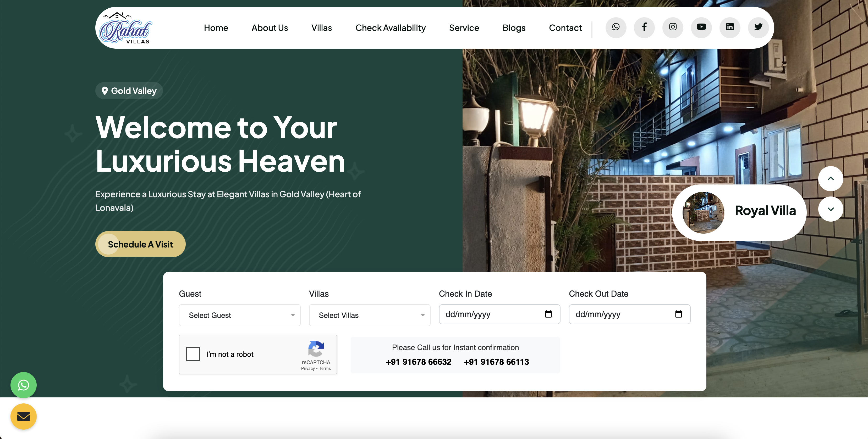The width and height of the screenshot is (868, 439).
Task: Tick the I'm not a robot checkbox
Action: [193, 354]
